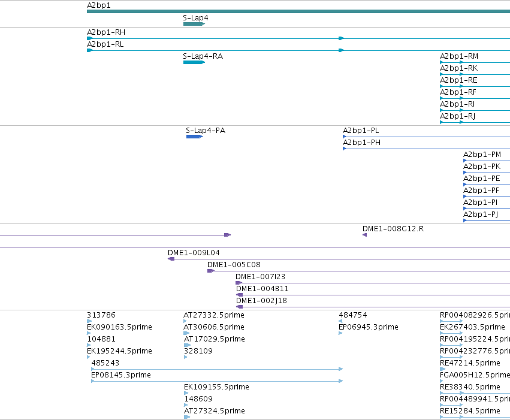Viewport: 510px width, 420px height.
Task: Click the A2bp1-RH transcript label
Action: click(x=106, y=32)
